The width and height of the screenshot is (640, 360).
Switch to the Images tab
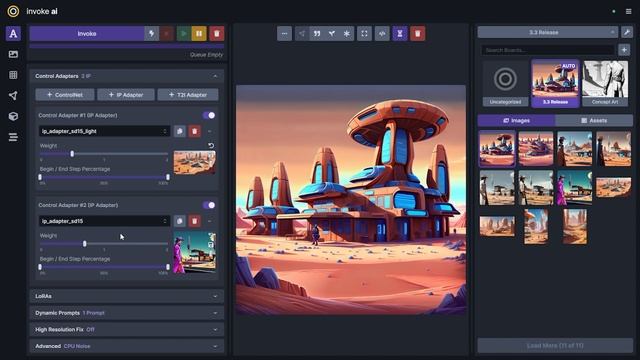coord(516,120)
